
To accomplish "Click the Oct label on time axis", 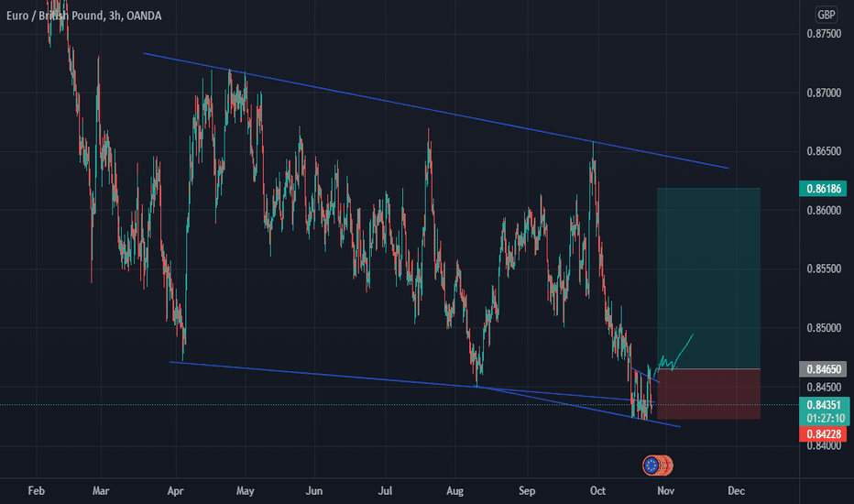I will 597,491.
